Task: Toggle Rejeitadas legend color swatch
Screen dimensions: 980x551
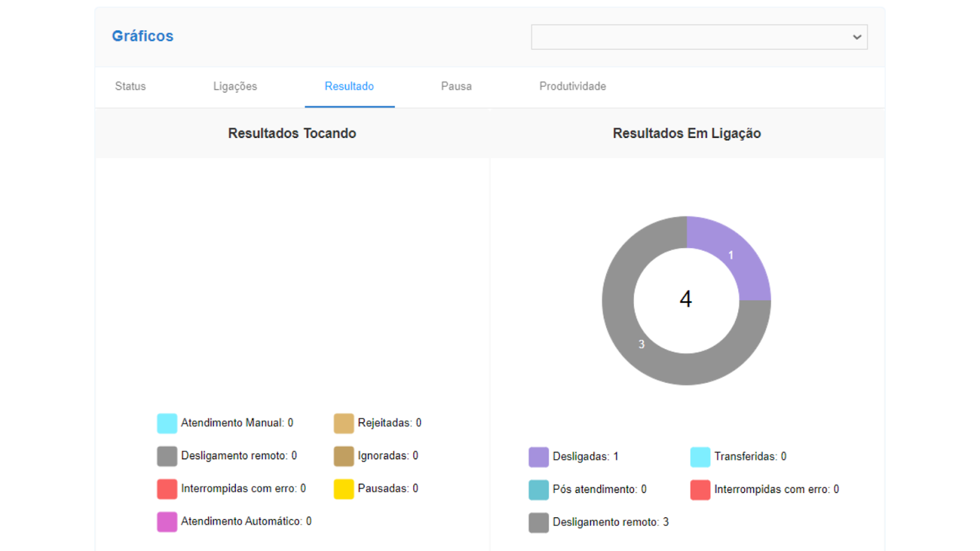Action: point(344,423)
